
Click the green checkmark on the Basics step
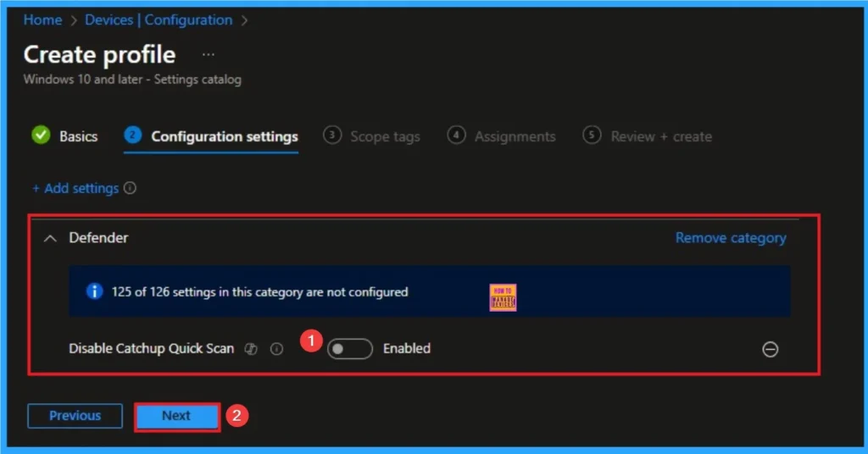point(41,135)
